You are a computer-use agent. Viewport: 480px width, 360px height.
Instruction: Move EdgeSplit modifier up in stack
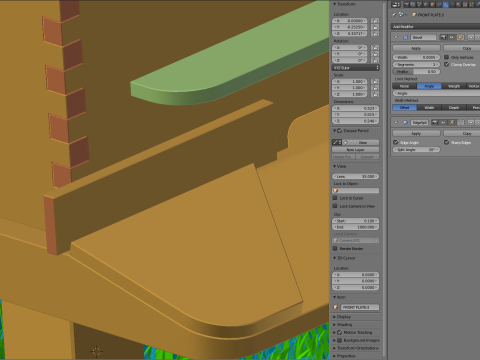(x=471, y=123)
